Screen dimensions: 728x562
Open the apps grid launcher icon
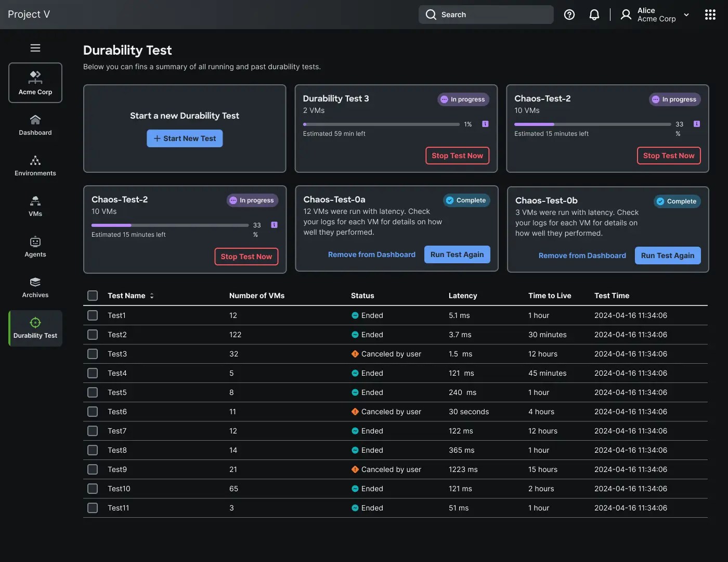tap(710, 15)
